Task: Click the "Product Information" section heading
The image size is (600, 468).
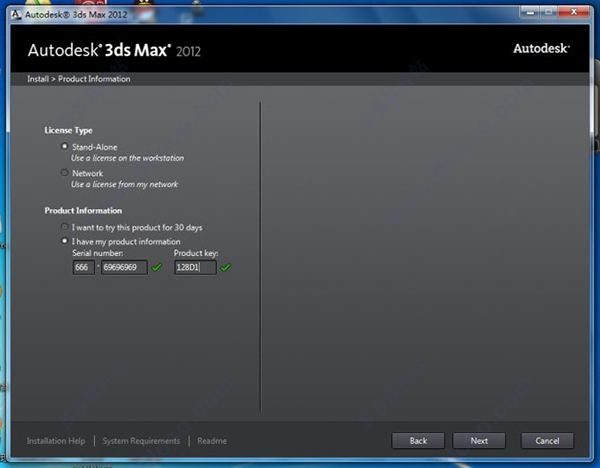Action: pyautogui.click(x=83, y=210)
